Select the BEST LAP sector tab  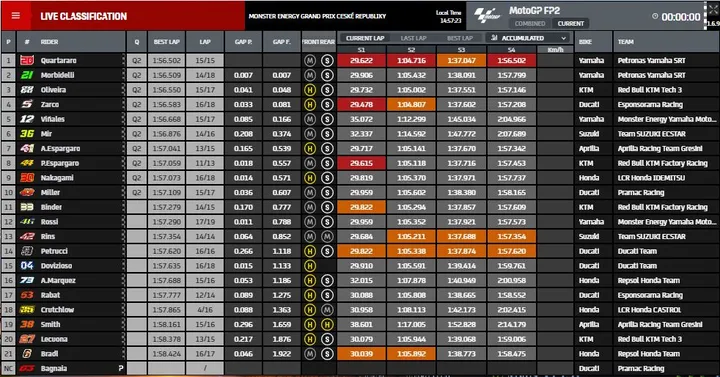point(460,38)
